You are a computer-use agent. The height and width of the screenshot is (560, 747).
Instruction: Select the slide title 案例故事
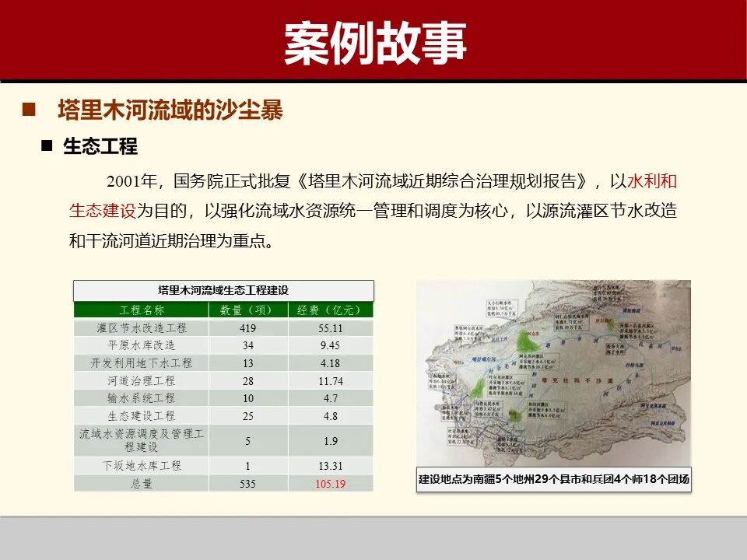pos(373,39)
